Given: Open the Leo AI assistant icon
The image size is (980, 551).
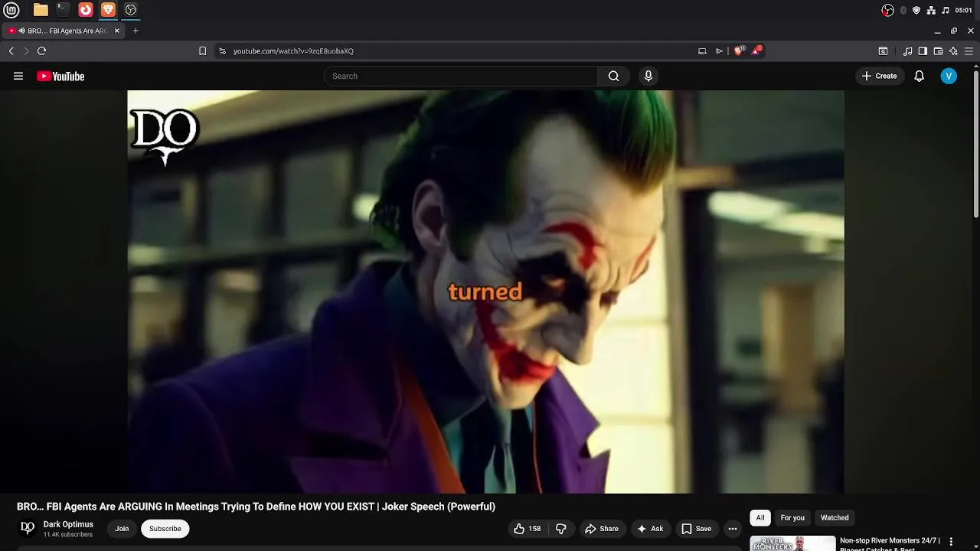Looking at the screenshot, I should click(953, 51).
